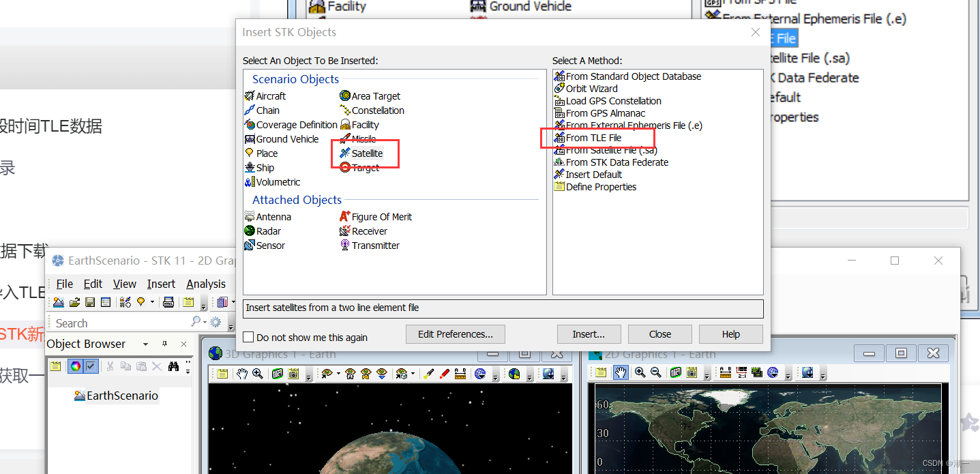980x474 pixels.
Task: Select the Orbit Wizard method
Action: 586,89
